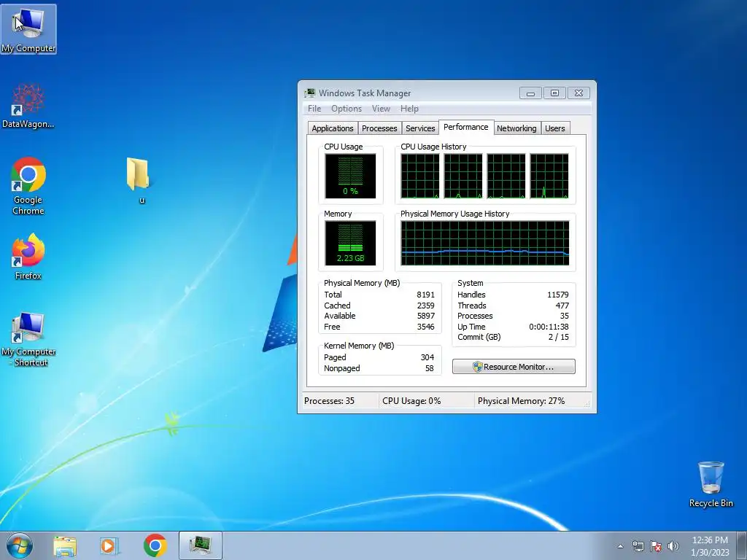Minimize the Task Manager window

point(530,93)
